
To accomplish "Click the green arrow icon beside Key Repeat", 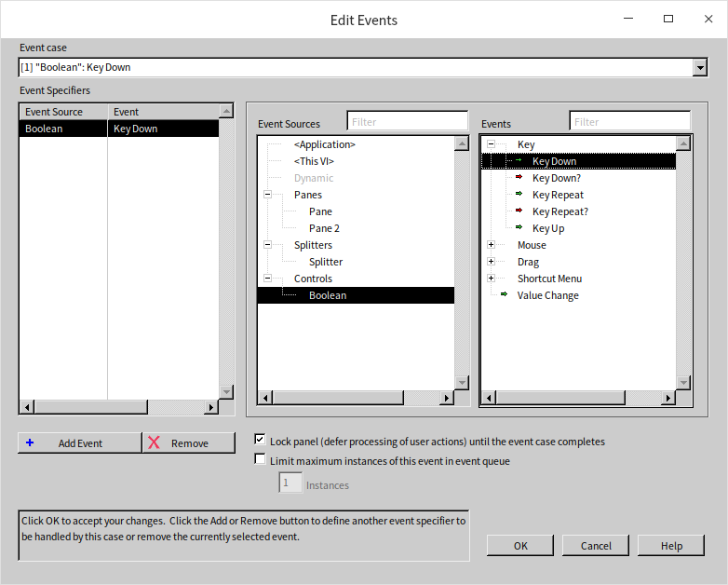I will [x=519, y=195].
